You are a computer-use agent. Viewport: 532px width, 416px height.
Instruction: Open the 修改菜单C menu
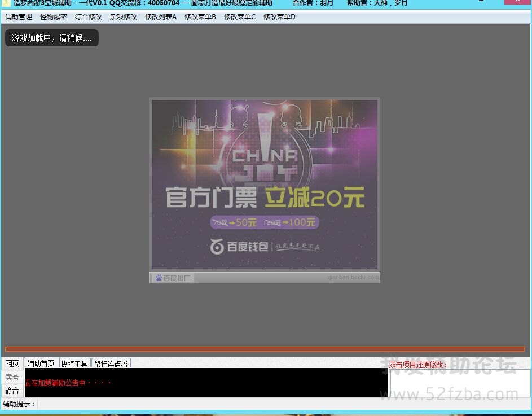click(x=240, y=16)
